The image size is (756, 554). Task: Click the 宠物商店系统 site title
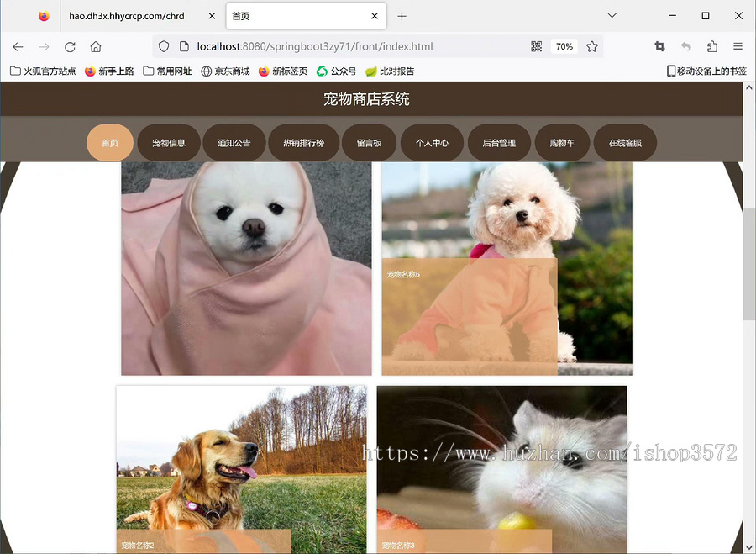pyautogui.click(x=366, y=99)
